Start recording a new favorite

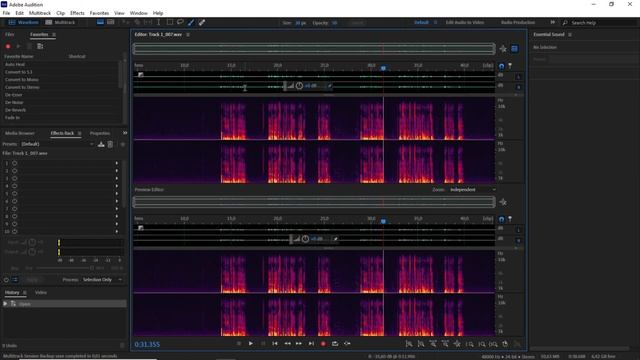click(x=8, y=46)
